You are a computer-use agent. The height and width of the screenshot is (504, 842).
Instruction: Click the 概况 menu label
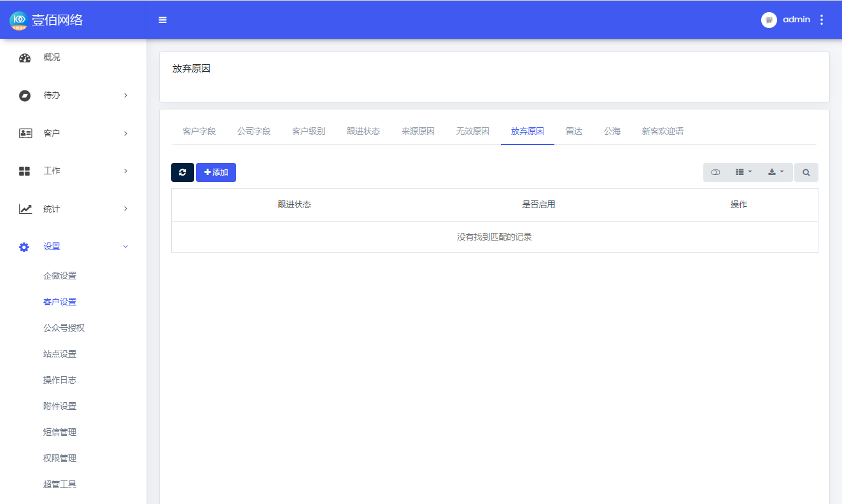click(52, 57)
